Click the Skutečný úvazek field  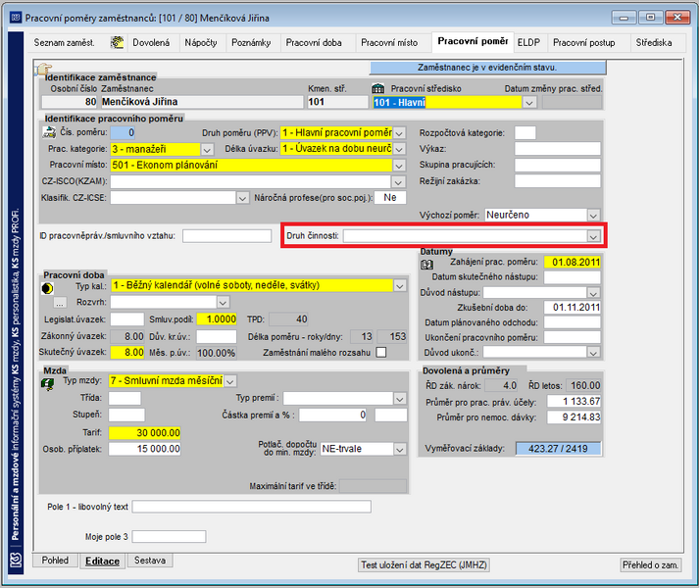pos(127,353)
